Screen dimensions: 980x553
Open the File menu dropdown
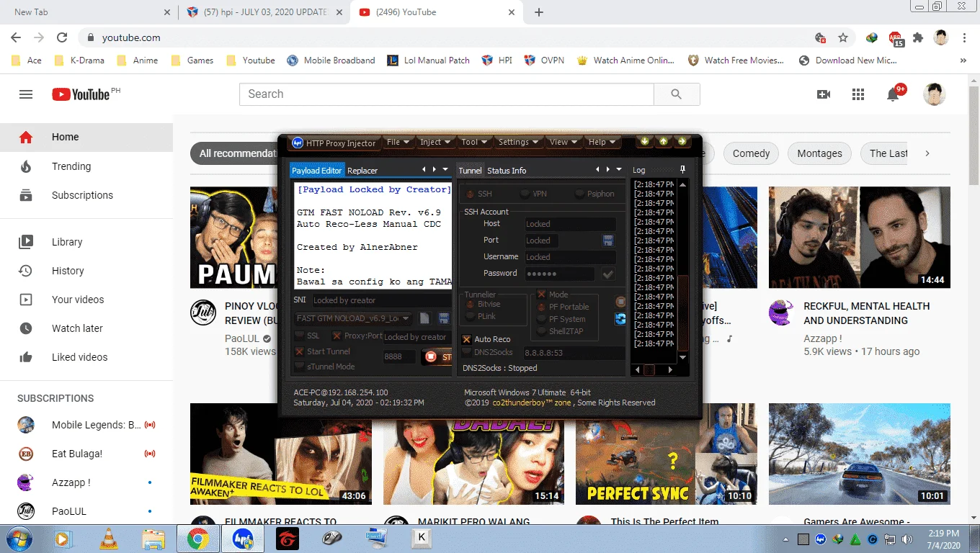click(398, 142)
